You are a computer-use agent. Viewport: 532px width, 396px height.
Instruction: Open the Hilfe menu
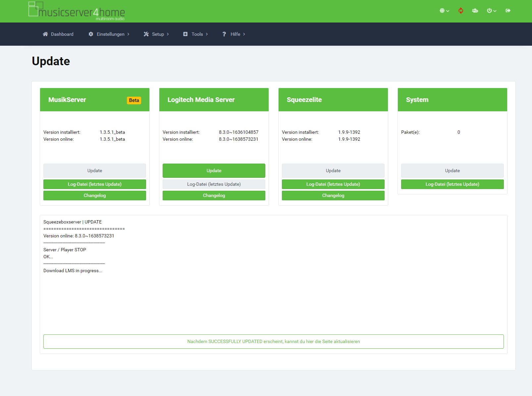(x=234, y=34)
